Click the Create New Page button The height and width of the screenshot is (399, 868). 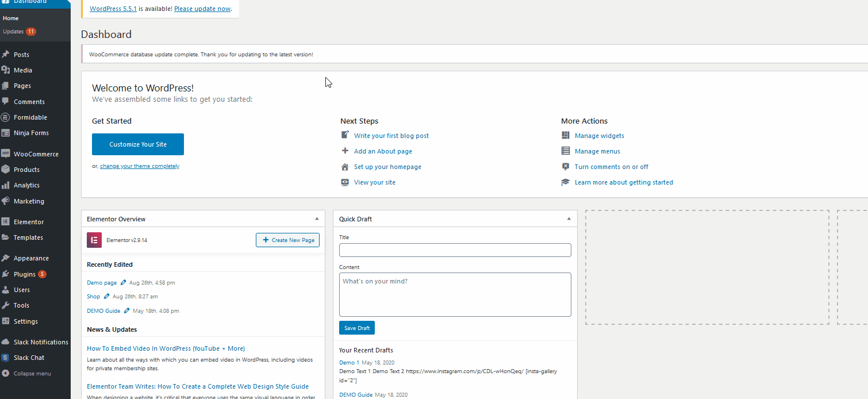click(x=287, y=240)
